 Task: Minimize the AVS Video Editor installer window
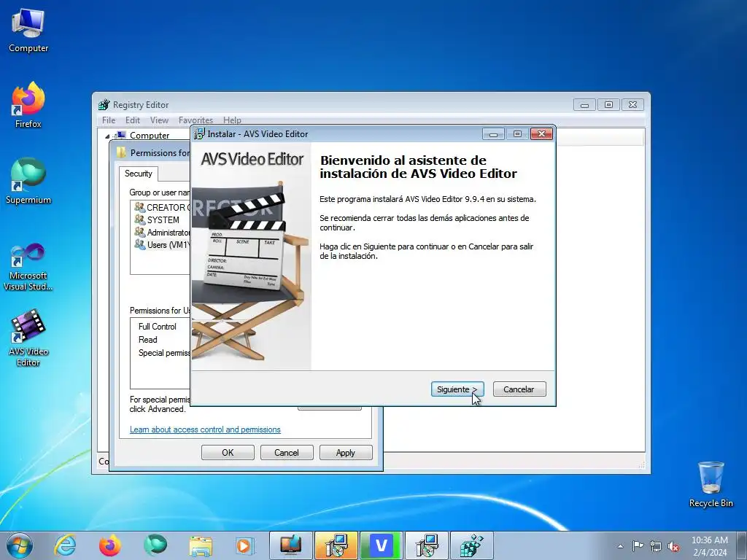(x=494, y=134)
